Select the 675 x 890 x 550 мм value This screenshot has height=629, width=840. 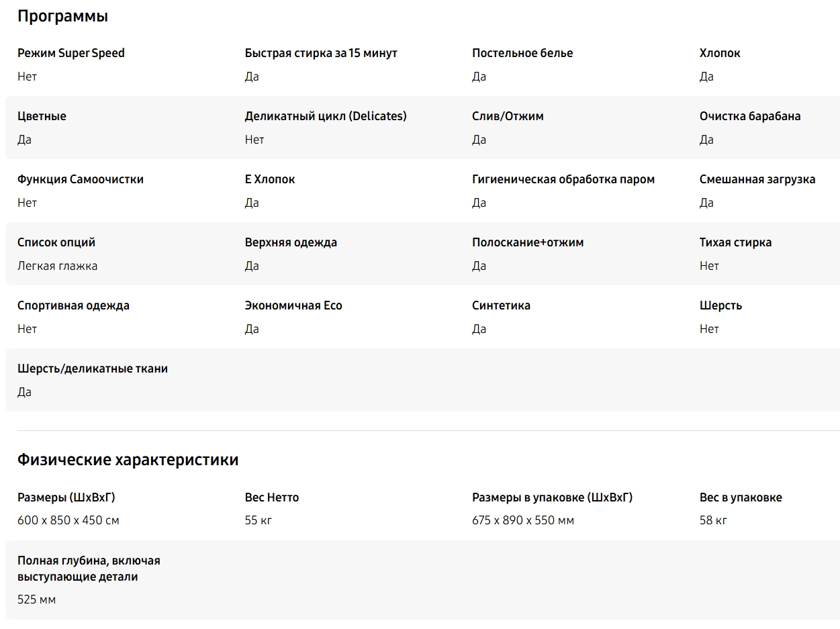[x=523, y=520]
